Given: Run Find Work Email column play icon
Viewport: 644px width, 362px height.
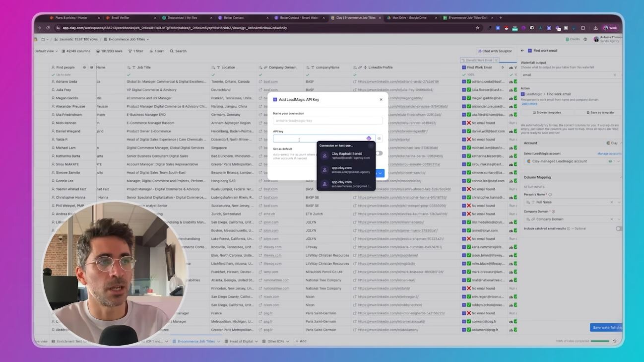Looking at the screenshot, I should click(503, 68).
